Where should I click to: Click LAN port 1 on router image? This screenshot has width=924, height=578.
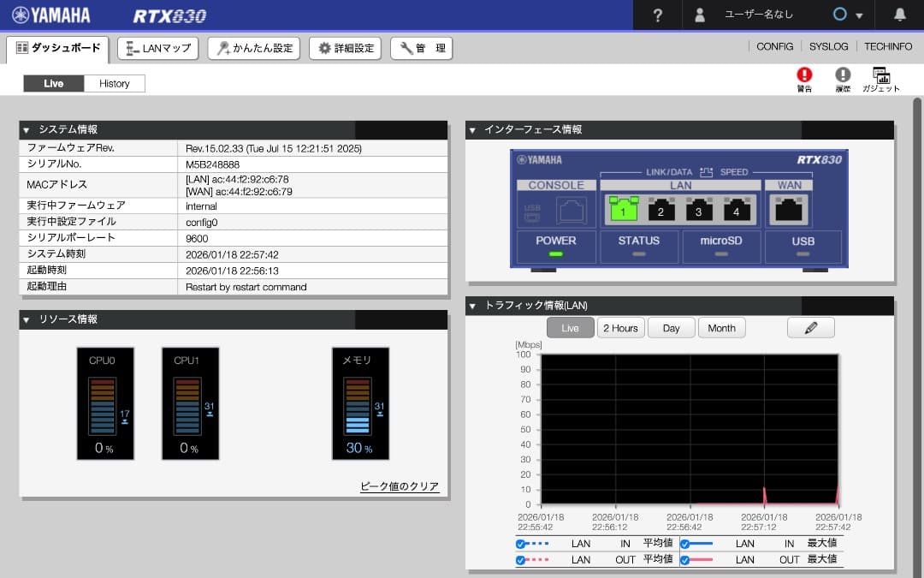[624, 209]
